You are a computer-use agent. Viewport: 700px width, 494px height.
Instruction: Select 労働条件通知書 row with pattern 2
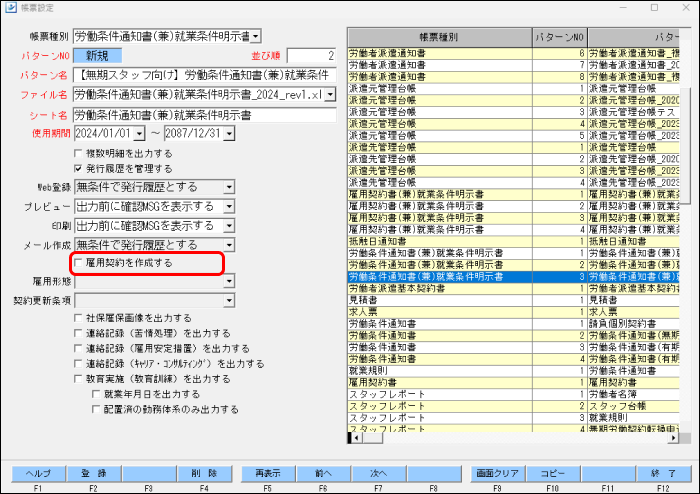pos(513,336)
